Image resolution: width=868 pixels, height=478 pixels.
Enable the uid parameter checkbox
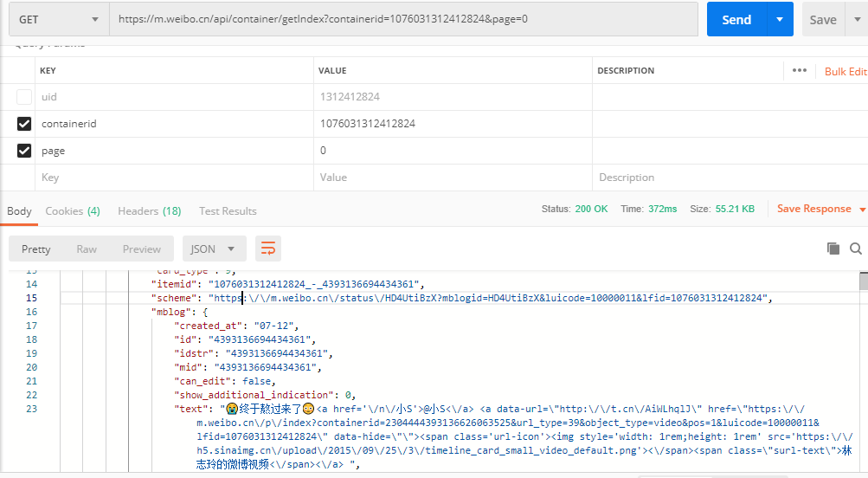pyautogui.click(x=24, y=97)
